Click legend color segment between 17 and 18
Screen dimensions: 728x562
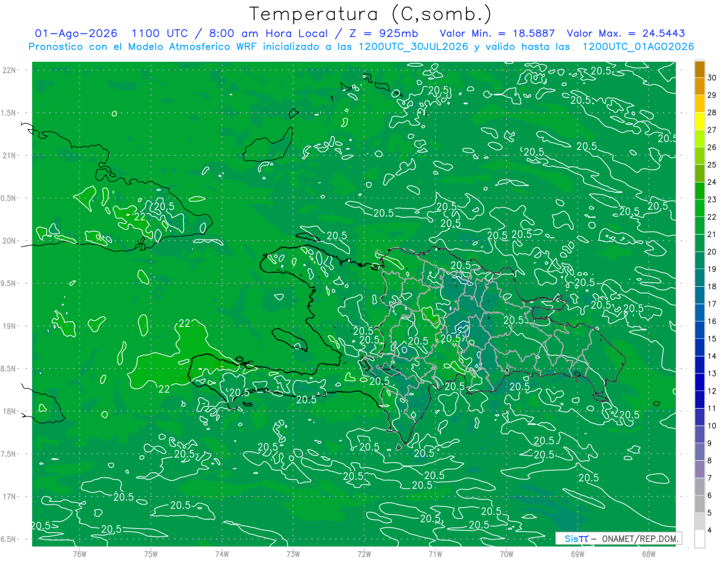click(x=699, y=295)
